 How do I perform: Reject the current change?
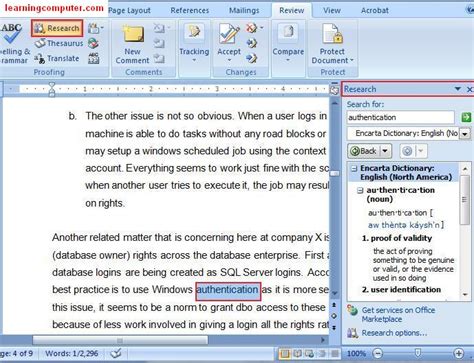coord(252,28)
